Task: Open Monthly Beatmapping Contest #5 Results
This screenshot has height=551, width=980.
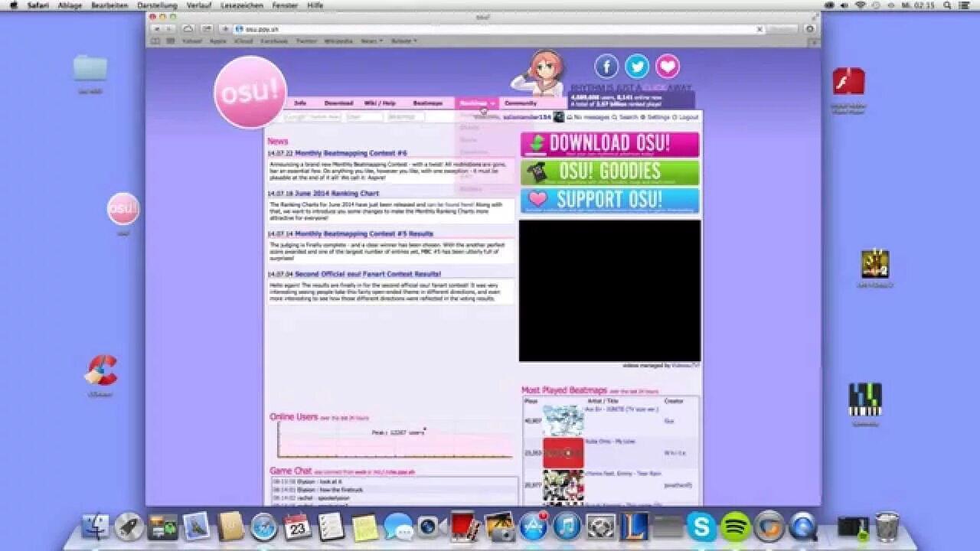Action: pyautogui.click(x=364, y=233)
